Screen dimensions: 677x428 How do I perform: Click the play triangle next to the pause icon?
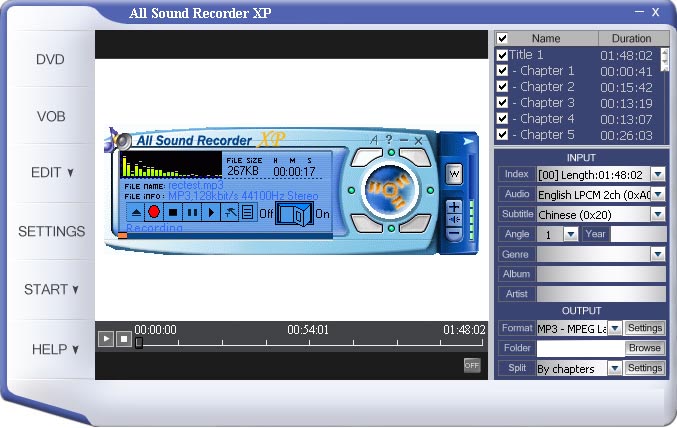[211, 212]
